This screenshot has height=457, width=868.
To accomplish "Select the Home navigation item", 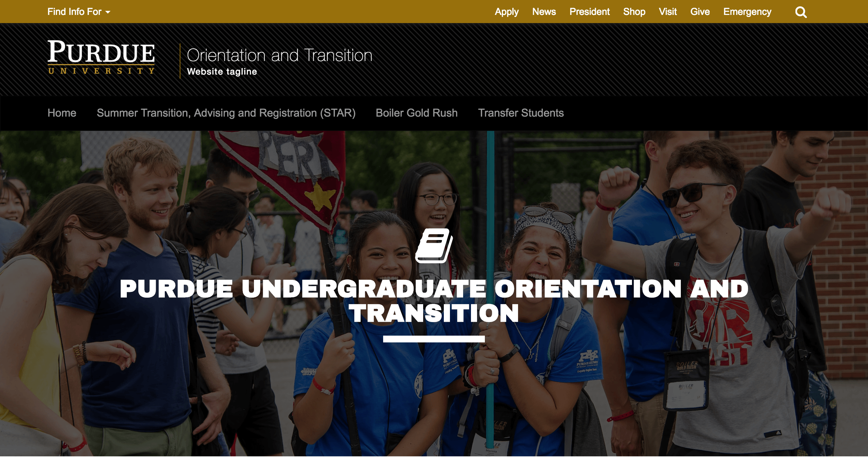I will coord(62,113).
